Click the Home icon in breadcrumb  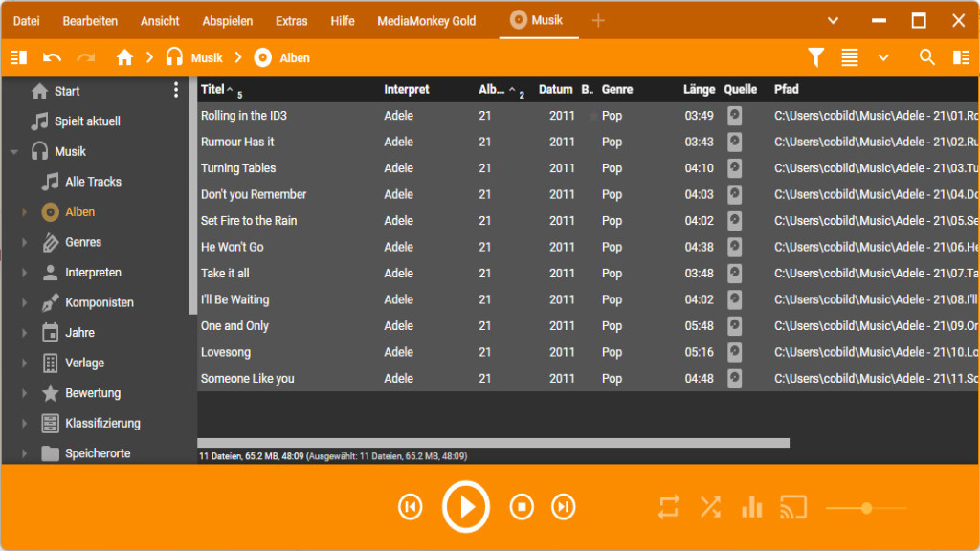tap(124, 58)
